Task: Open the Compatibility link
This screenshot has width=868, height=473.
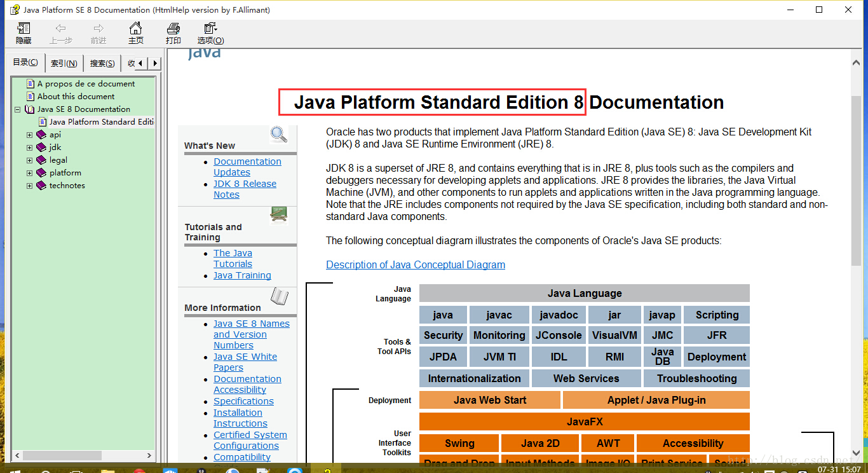Action: [242, 457]
